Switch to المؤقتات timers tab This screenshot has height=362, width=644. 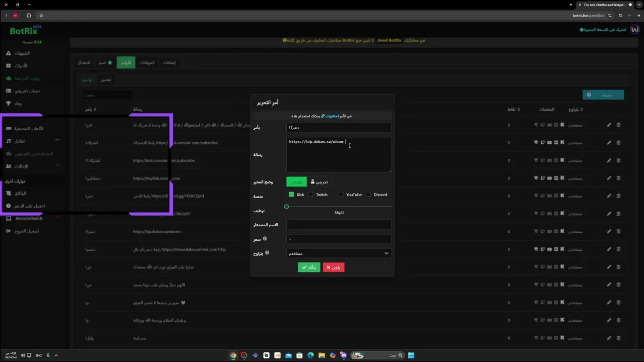[147, 63]
